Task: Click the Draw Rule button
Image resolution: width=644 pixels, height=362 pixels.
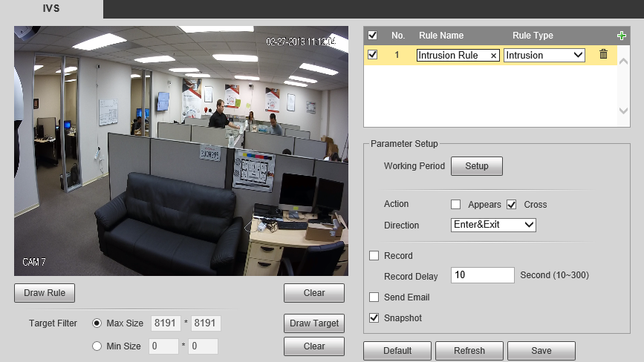Action: (45, 293)
